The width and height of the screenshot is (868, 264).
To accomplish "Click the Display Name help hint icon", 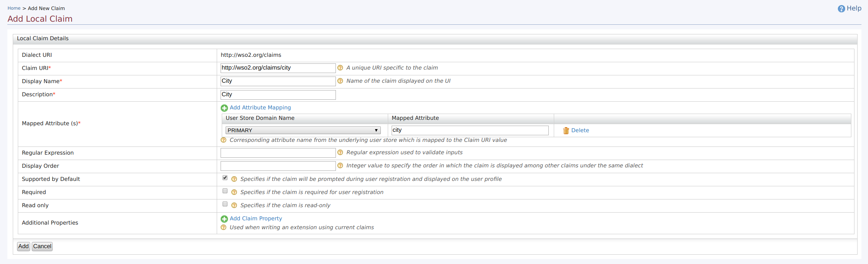I will tap(340, 81).
